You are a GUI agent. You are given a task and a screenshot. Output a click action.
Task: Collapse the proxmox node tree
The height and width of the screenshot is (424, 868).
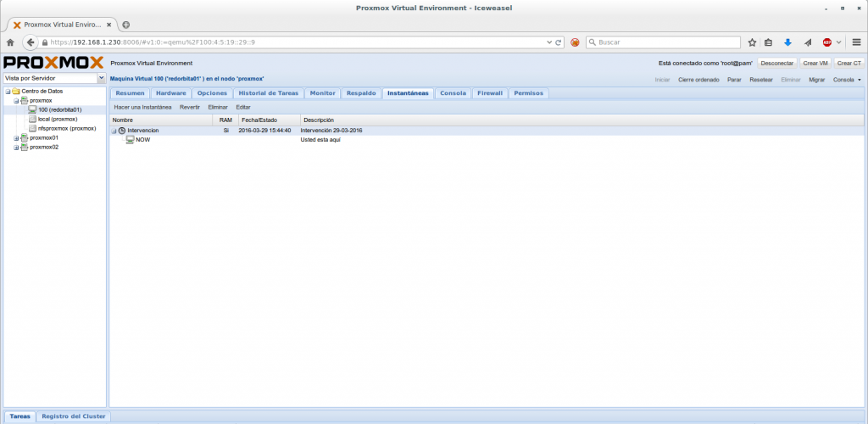(x=15, y=100)
